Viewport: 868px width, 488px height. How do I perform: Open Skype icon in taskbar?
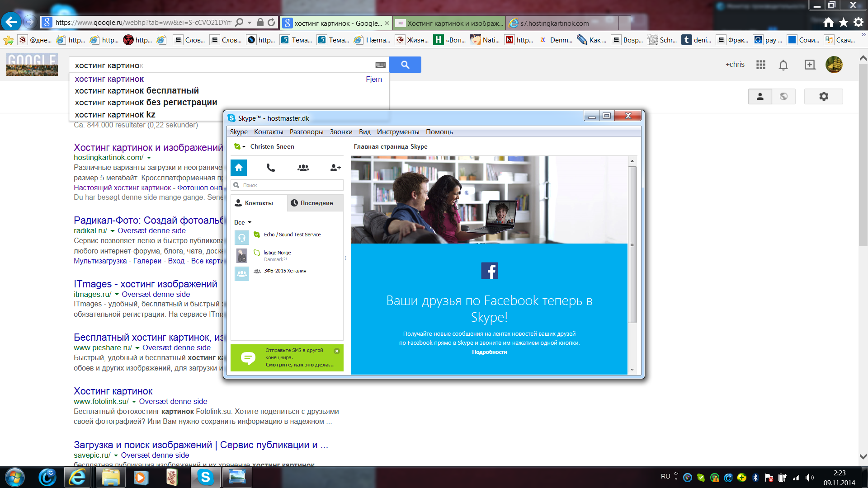coord(205,477)
